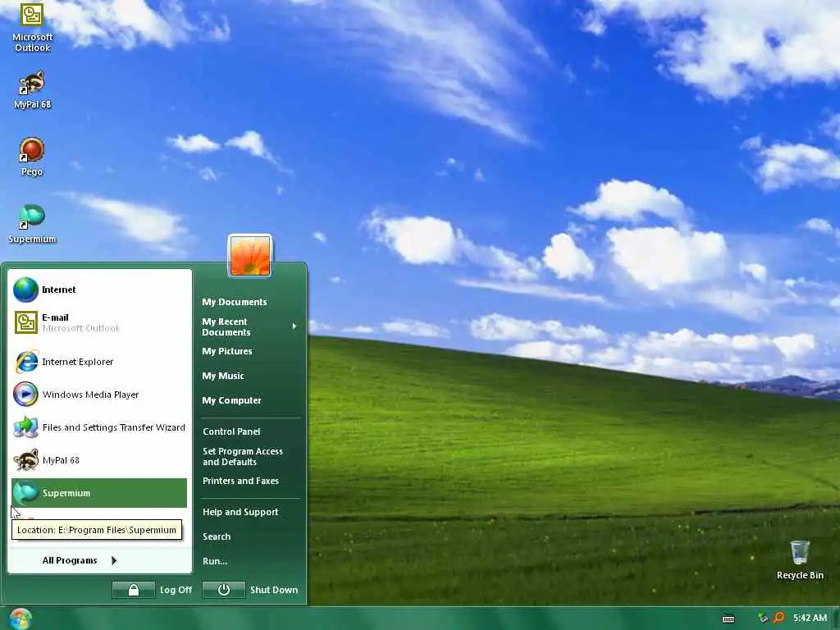
Task: Click Internet label in Start menu
Action: 59,290
